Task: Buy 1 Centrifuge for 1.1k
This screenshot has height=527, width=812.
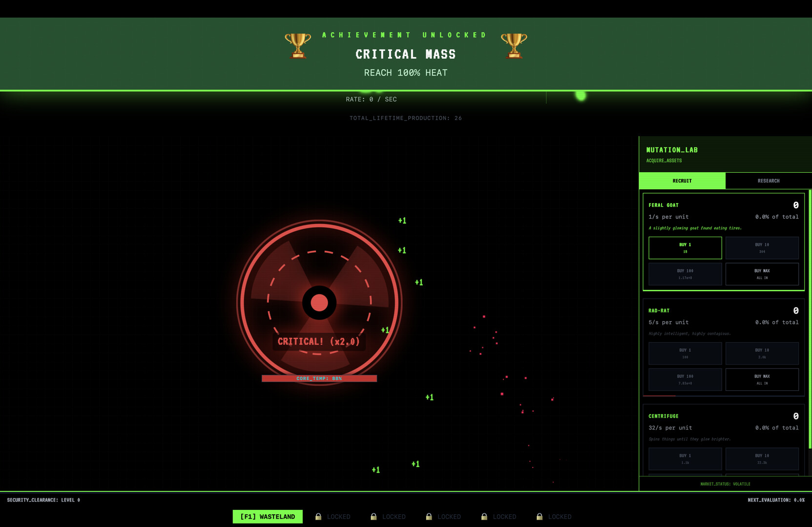Action: pos(685,459)
